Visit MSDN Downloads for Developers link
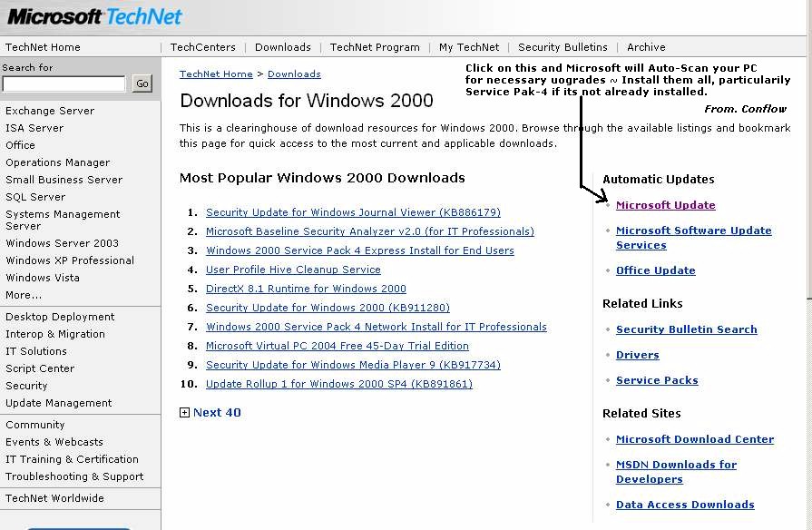 point(676,472)
